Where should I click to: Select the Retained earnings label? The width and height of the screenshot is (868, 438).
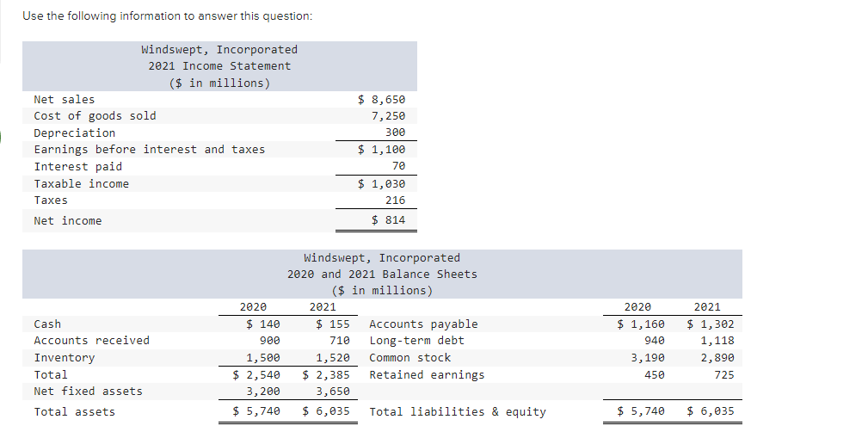[427, 375]
